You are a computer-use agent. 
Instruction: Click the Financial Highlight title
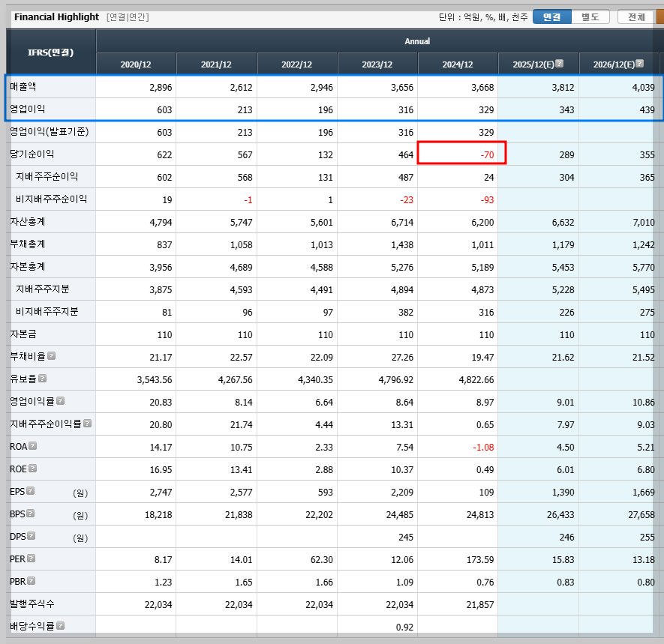tap(56, 17)
